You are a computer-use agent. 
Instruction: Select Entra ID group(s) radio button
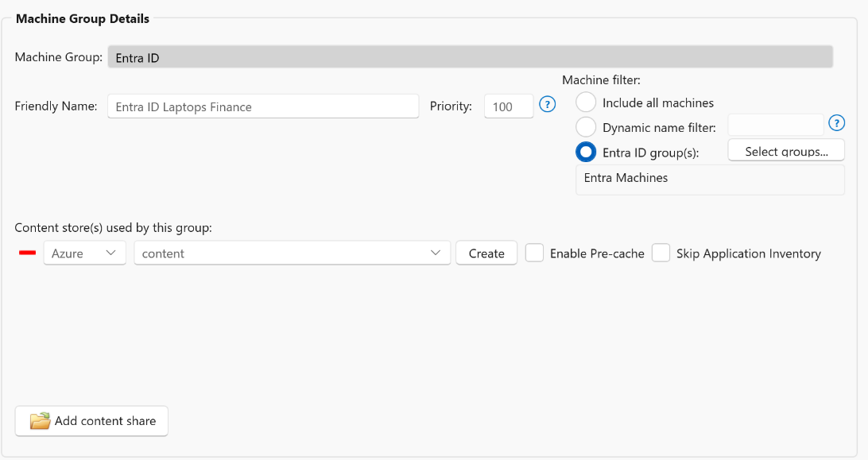(586, 152)
